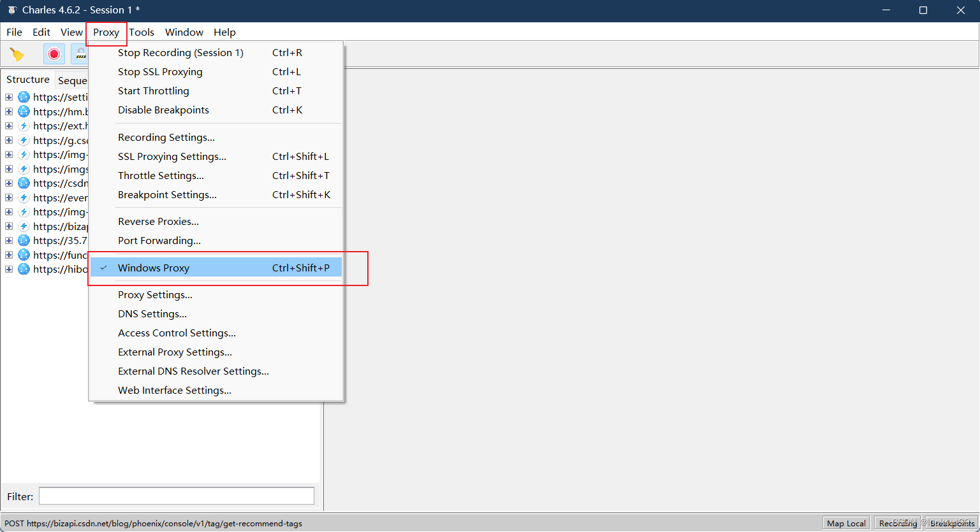Click the lightning icon beside https://imgs host
The height and width of the screenshot is (532, 980).
[x=24, y=169]
